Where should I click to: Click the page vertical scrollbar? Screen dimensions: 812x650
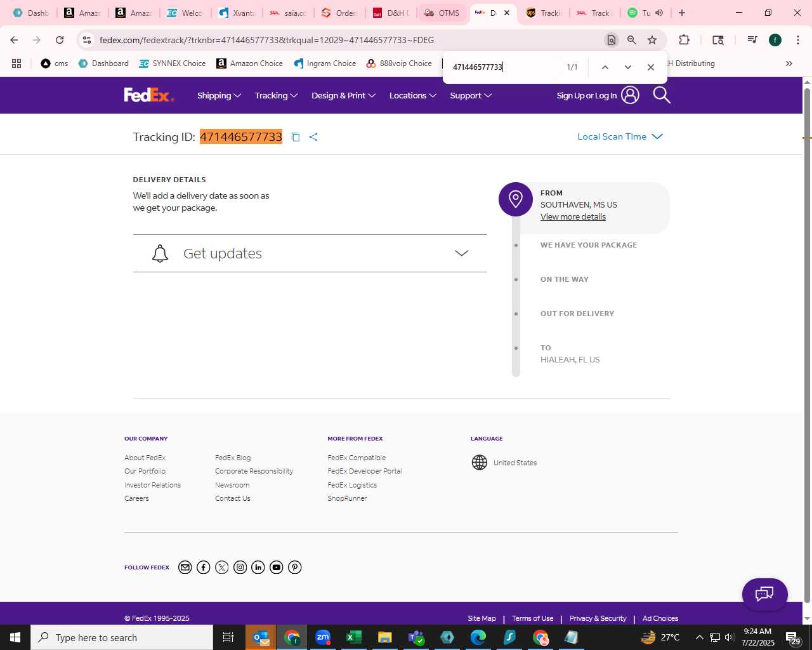point(807,346)
